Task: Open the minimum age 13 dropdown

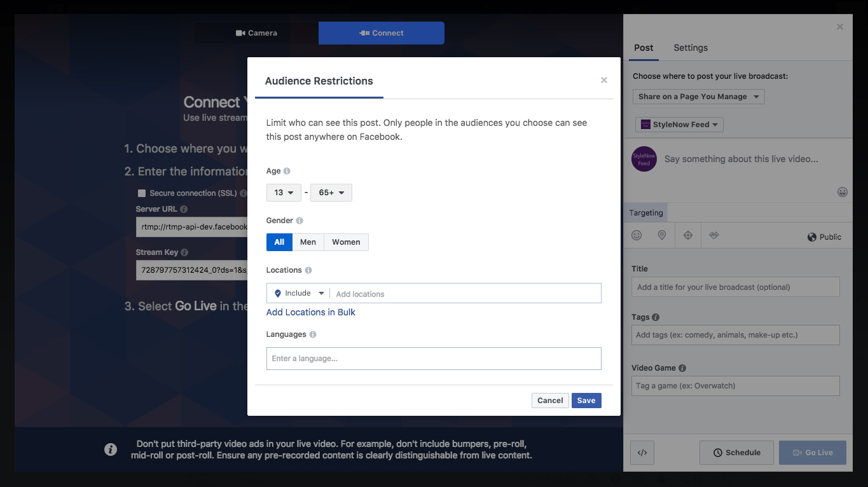Action: pyautogui.click(x=284, y=193)
